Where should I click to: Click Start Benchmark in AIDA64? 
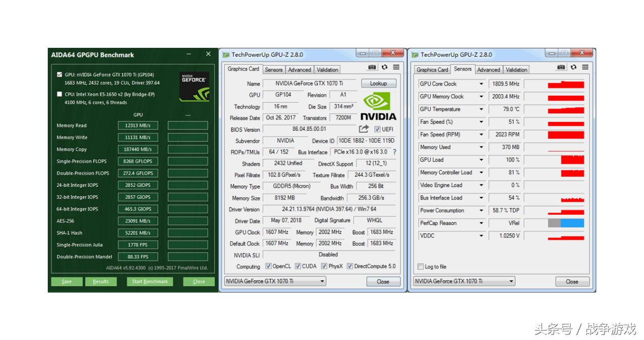click(x=149, y=282)
